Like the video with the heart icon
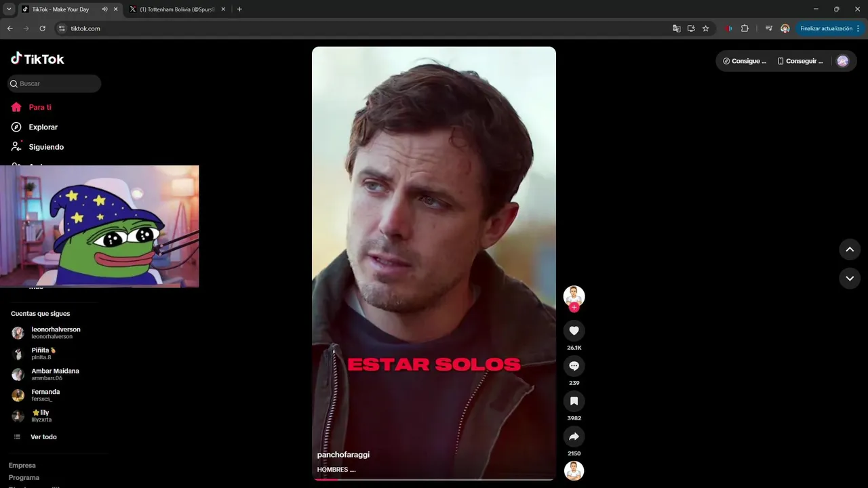The image size is (868, 488). [x=574, y=330]
